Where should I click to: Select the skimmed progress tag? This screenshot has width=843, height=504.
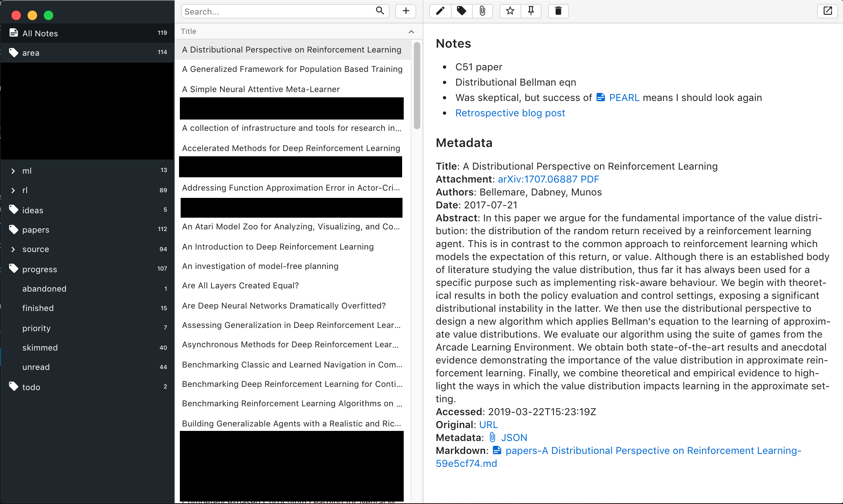pos(40,347)
